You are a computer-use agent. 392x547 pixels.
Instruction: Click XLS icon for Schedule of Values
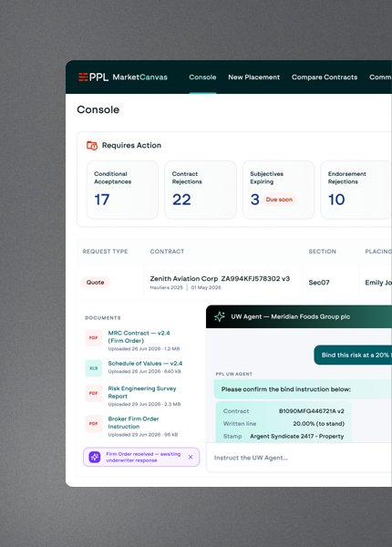click(x=94, y=368)
